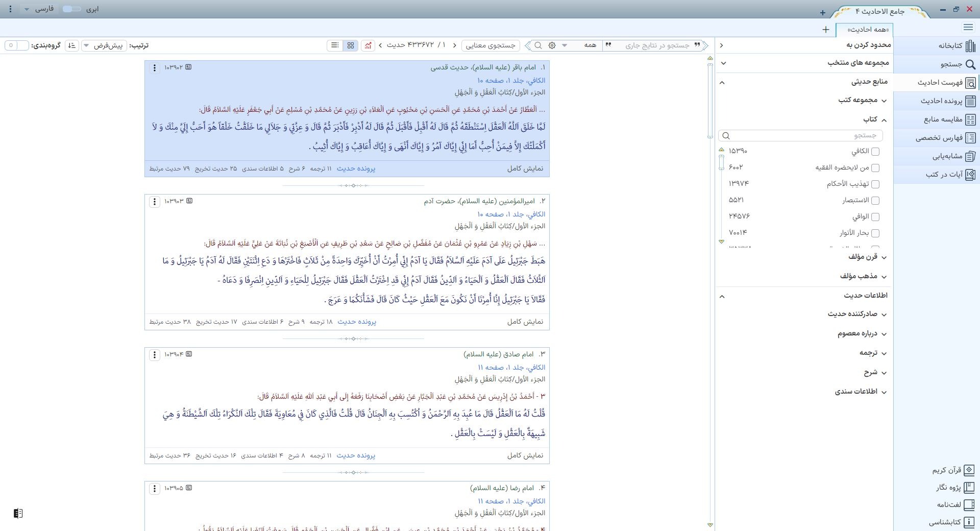The height and width of the screenshot is (531, 980).
Task: Open the مقایسه منابع sidebar icon
Action: point(970,119)
